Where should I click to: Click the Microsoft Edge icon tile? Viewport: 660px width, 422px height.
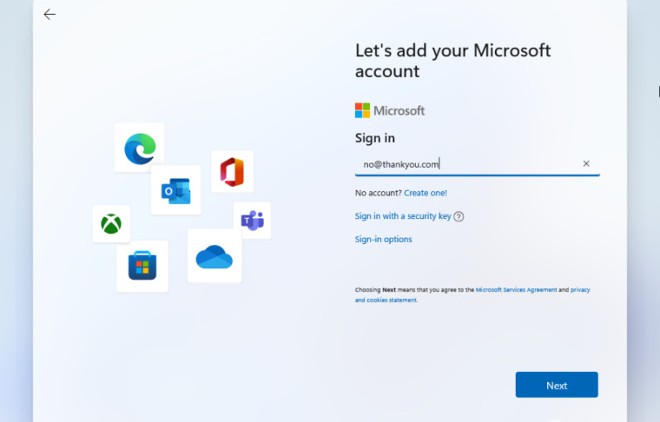coord(139,148)
